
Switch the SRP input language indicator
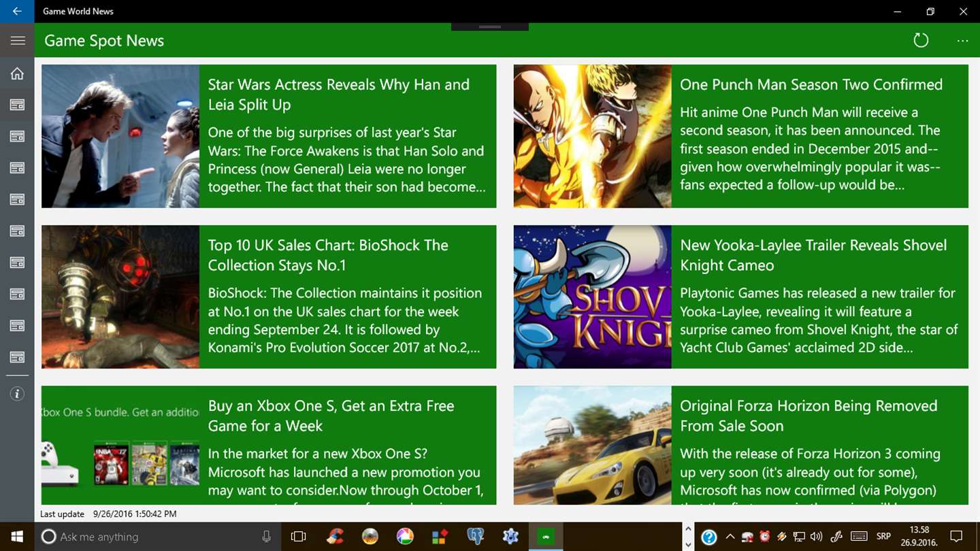883,537
